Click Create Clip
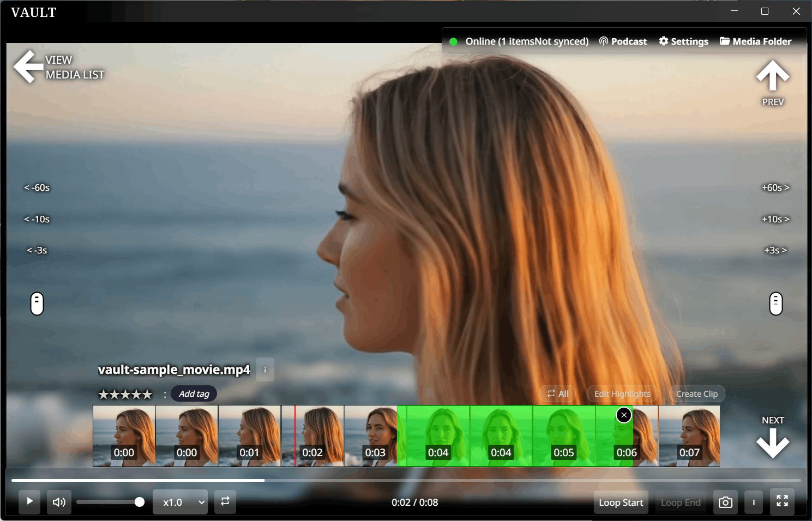The width and height of the screenshot is (812, 521). [697, 393]
